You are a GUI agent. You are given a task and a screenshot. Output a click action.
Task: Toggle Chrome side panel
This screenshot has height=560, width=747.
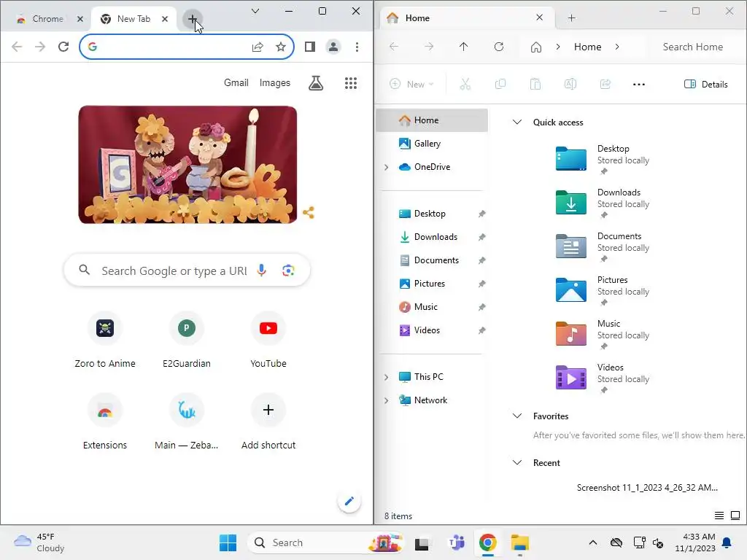pos(309,47)
